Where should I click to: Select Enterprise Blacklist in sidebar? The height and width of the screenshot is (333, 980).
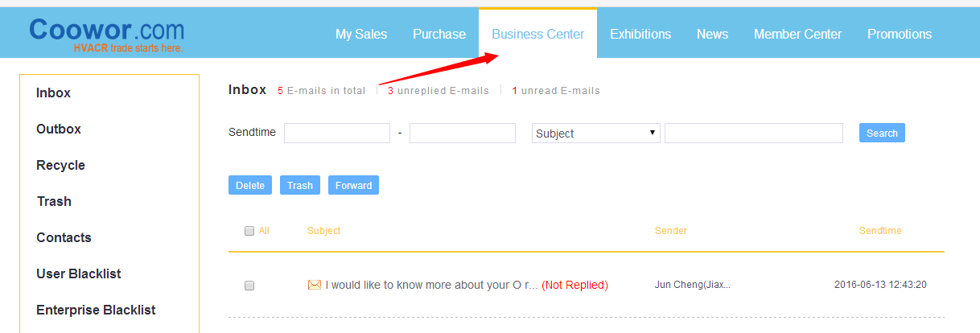[96, 310]
